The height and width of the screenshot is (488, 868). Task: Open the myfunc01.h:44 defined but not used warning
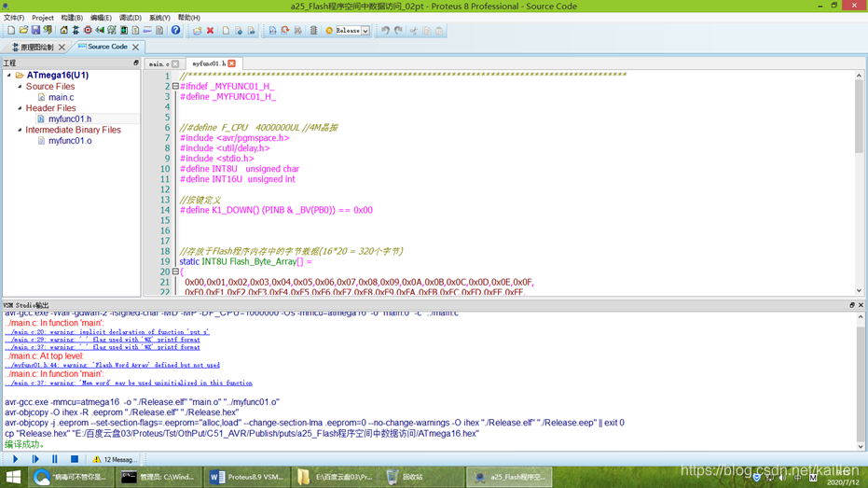click(x=113, y=365)
